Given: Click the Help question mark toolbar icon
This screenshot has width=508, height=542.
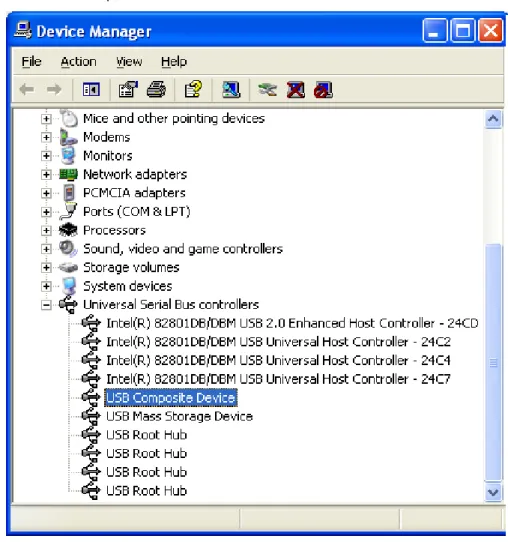Looking at the screenshot, I should tap(193, 90).
